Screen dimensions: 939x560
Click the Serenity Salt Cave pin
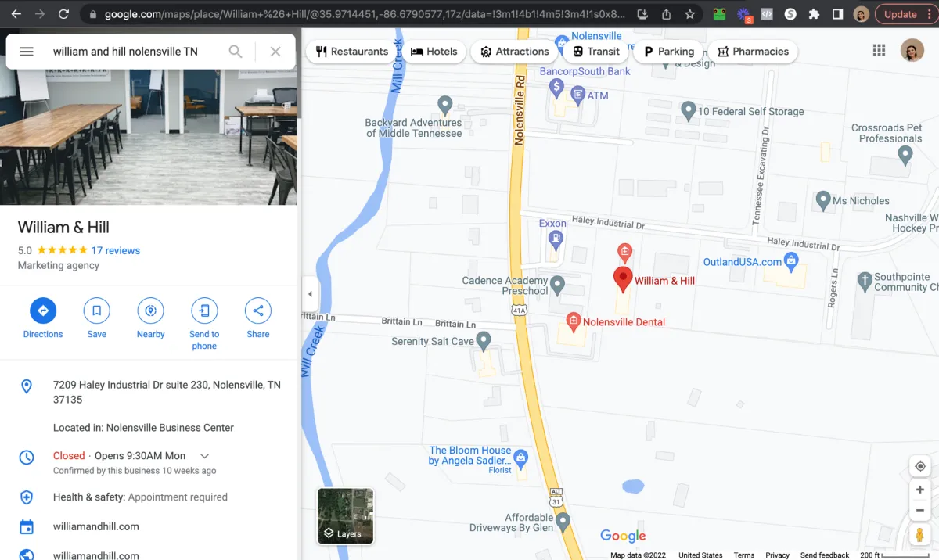484,340
